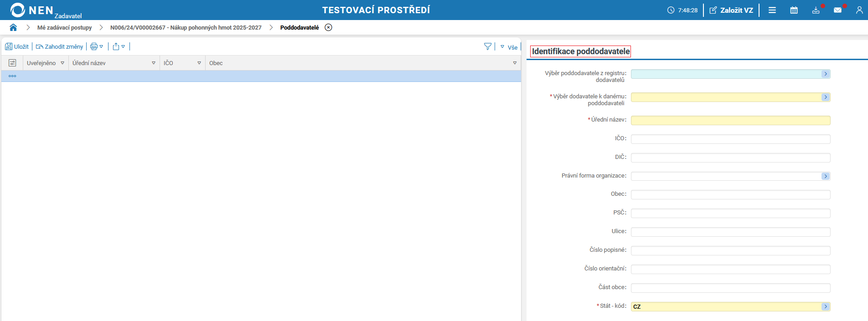Open Právní forma organizace selector

tap(826, 176)
